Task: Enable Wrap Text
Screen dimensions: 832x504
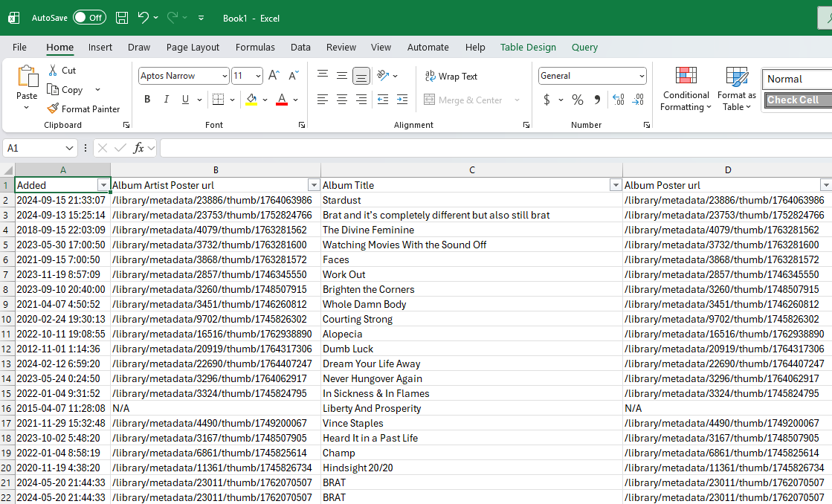Action: [451, 76]
